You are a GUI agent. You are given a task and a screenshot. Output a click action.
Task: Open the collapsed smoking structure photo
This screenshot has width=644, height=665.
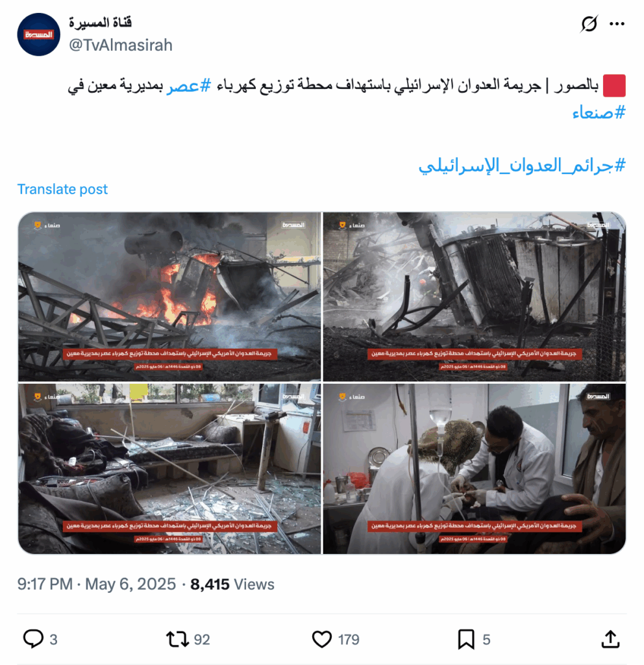click(475, 296)
